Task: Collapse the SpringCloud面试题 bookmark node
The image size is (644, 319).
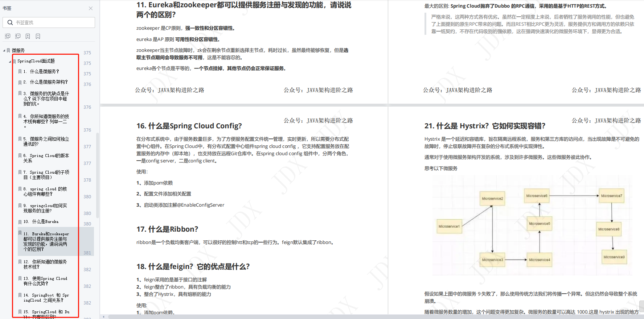Action: click(x=10, y=61)
